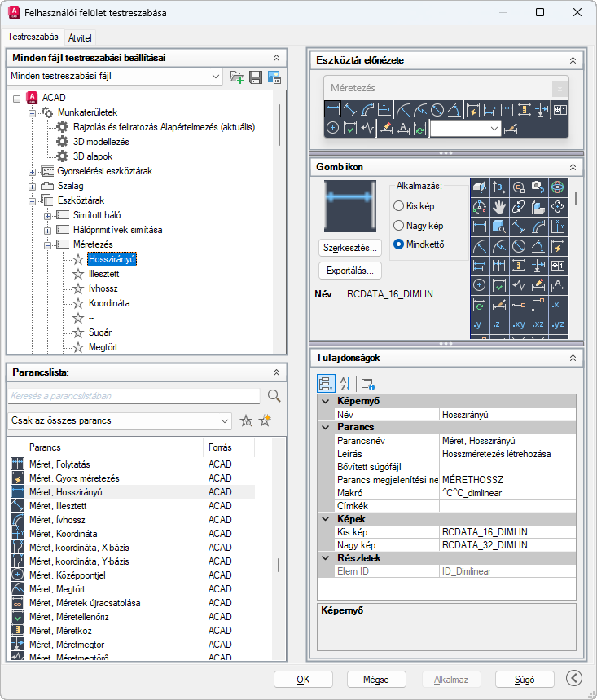Collapse the Méretezés tree node
This screenshot has width=597, height=700.
[x=48, y=245]
